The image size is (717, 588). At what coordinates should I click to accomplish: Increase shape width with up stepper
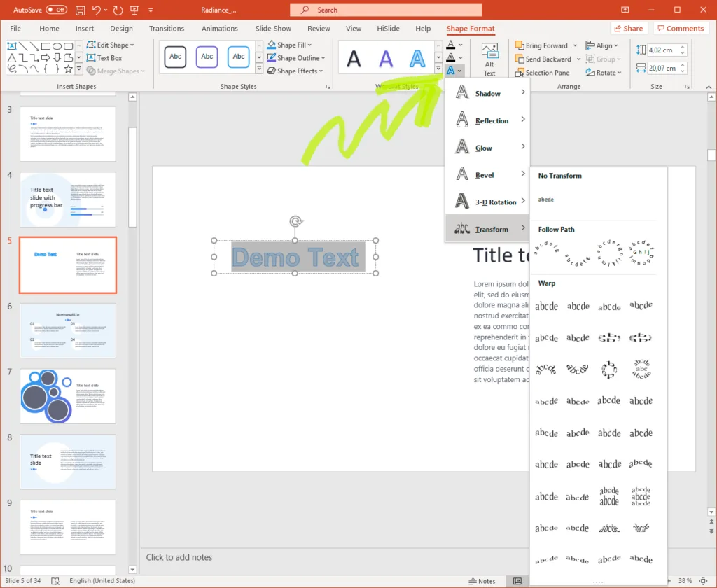coord(683,65)
